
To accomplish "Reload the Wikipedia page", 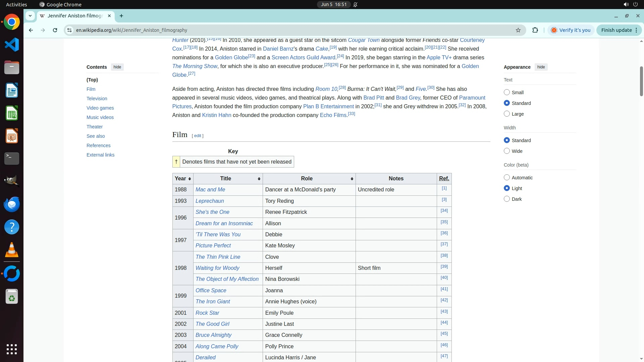I will pyautogui.click(x=55, y=30).
